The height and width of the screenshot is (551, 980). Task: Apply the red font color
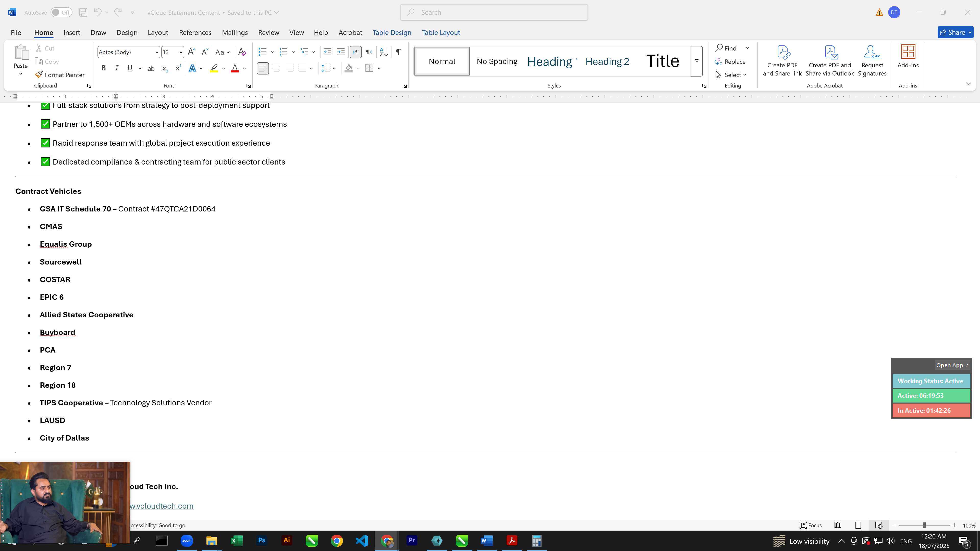(x=235, y=68)
